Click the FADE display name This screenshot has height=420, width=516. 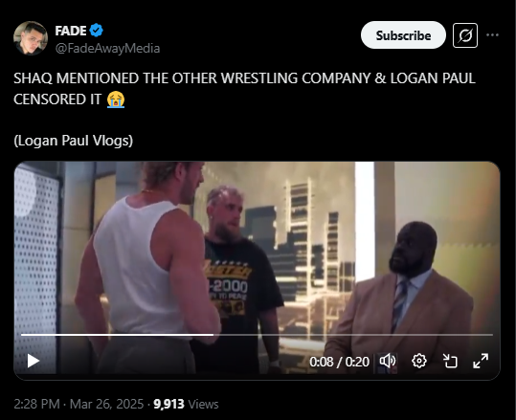[71, 31]
